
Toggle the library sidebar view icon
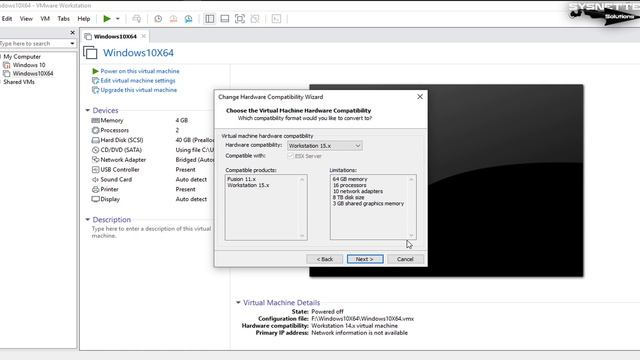(209, 19)
